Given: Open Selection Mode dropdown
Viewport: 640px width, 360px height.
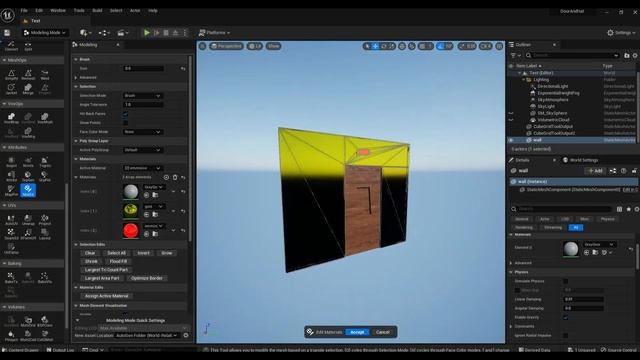Looking at the screenshot, I should coord(143,96).
